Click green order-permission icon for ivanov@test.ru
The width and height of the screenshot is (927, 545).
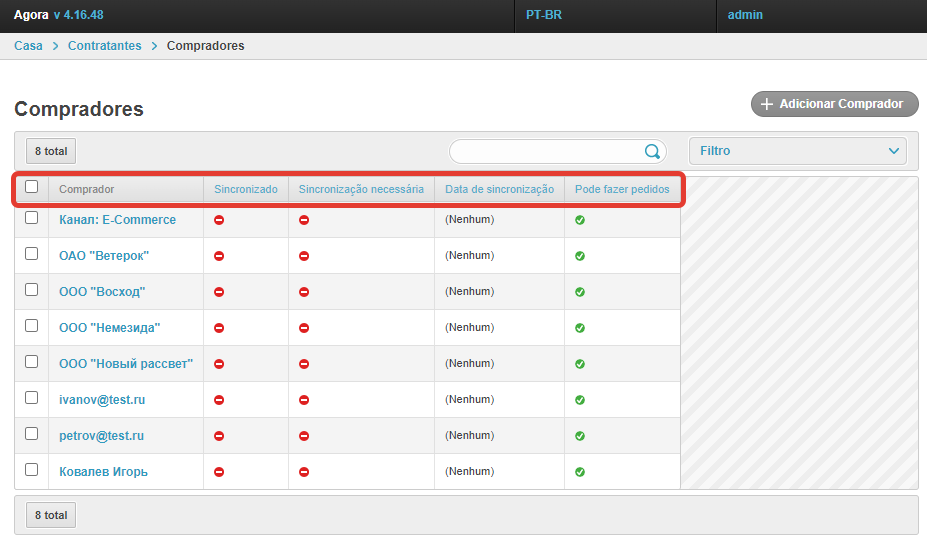click(x=580, y=400)
